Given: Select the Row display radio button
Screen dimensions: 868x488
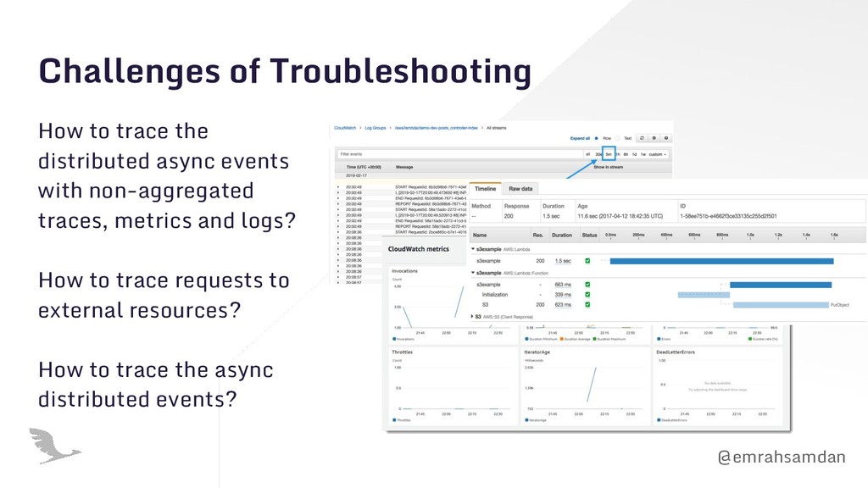Looking at the screenshot, I should pos(596,138).
